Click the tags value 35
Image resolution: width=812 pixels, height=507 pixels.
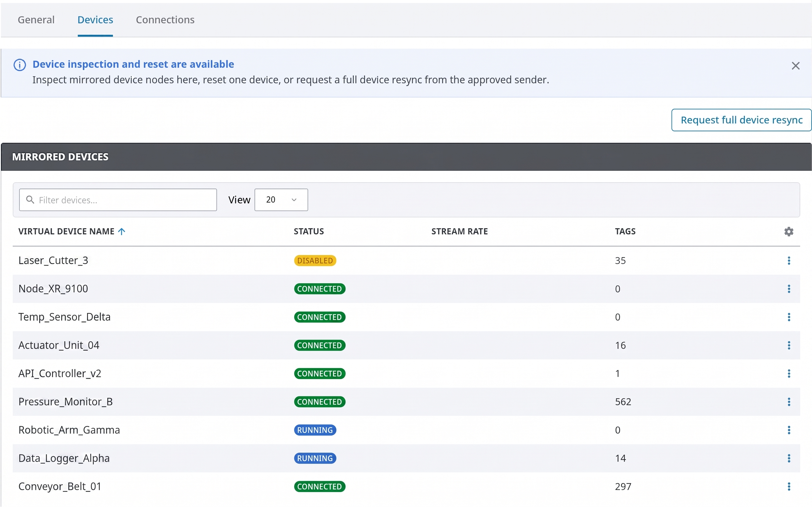tap(620, 261)
